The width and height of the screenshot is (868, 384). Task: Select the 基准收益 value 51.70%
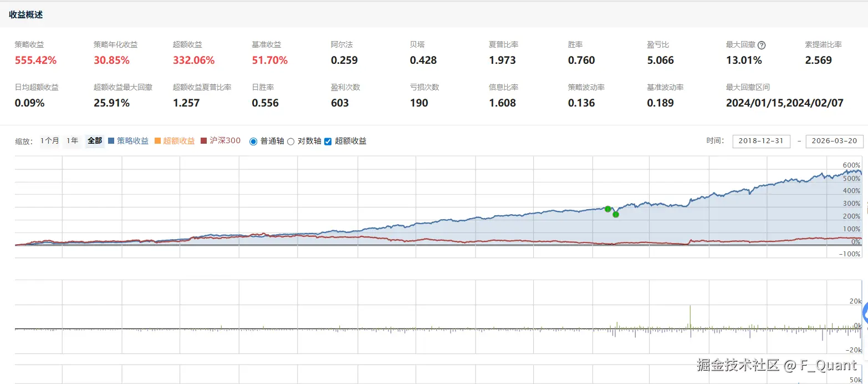269,60
